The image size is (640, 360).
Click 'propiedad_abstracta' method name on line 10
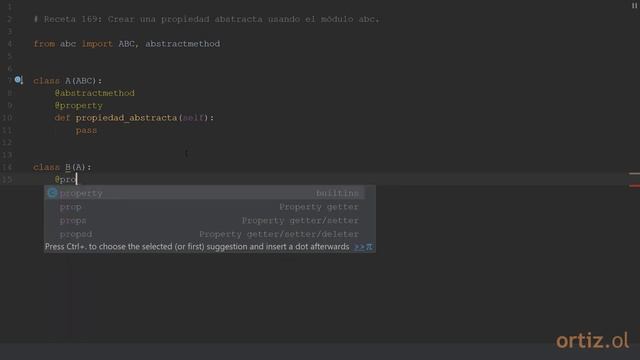(x=127, y=118)
